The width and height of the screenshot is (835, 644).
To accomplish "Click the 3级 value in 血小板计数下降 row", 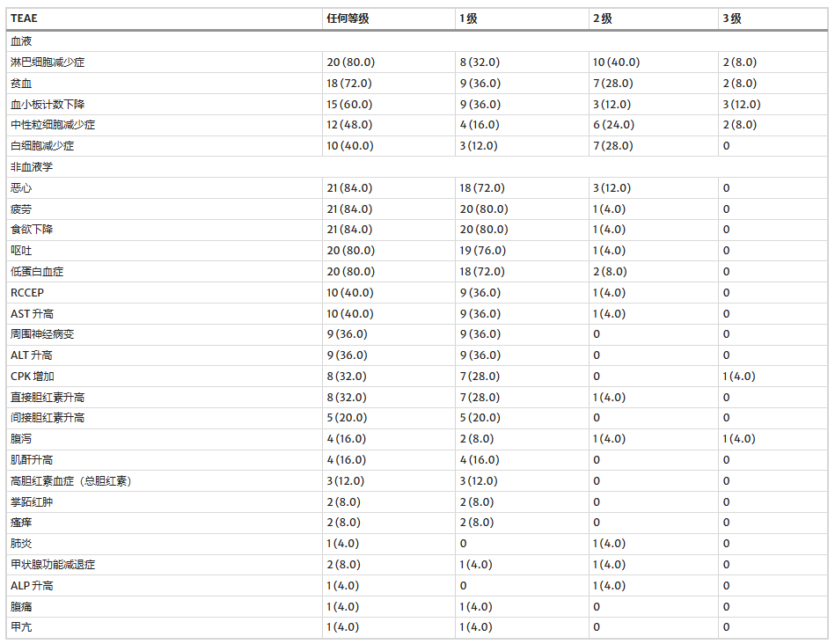I will pyautogui.click(x=741, y=104).
